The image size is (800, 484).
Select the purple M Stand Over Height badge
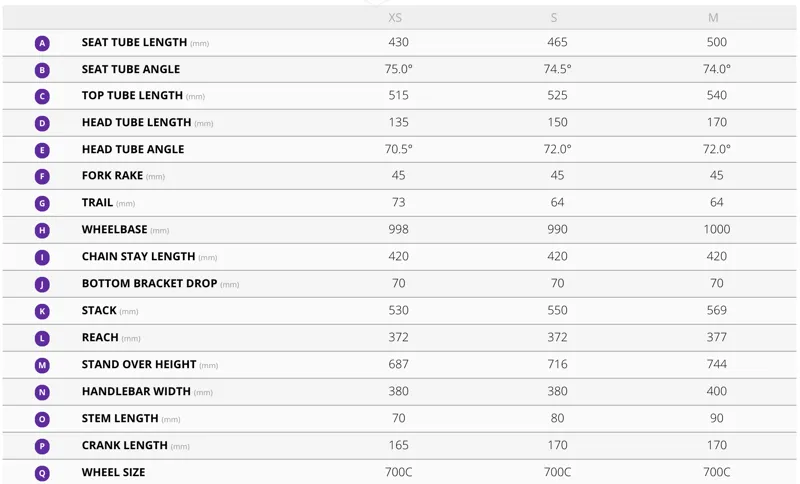click(42, 365)
